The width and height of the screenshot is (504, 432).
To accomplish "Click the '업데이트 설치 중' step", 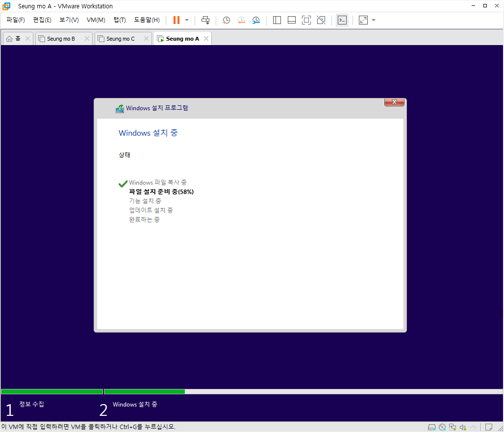I will click(151, 211).
